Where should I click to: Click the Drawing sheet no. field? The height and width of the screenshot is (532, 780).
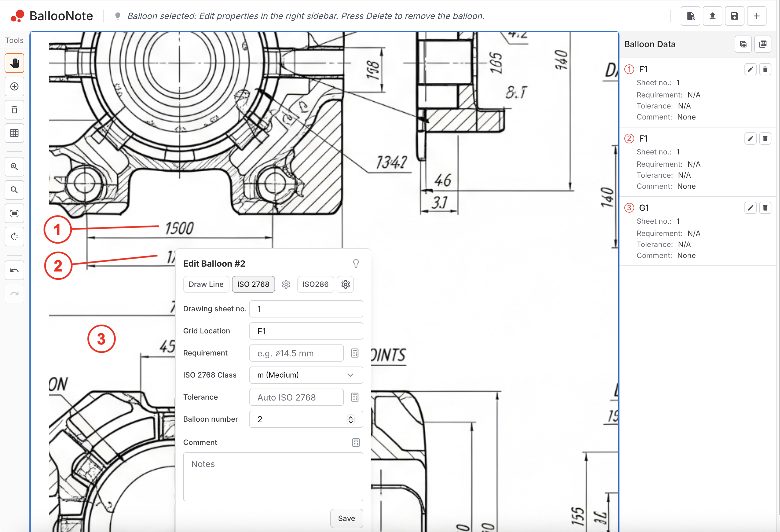pyautogui.click(x=306, y=309)
